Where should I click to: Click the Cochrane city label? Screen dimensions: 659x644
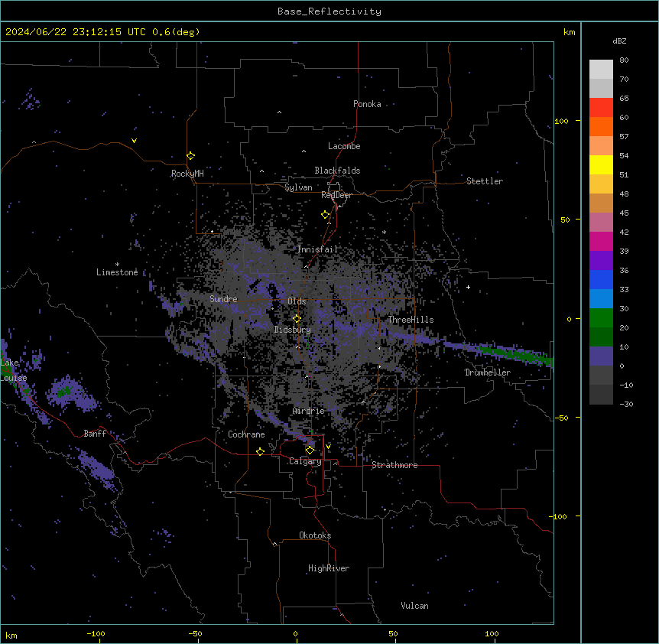click(x=246, y=434)
